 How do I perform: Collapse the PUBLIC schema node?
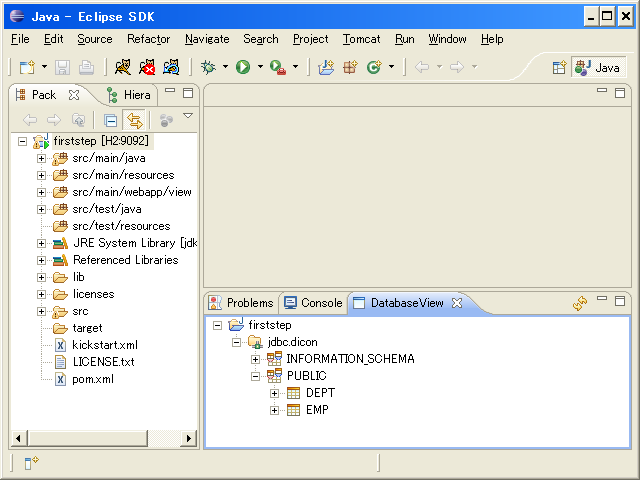pyautogui.click(x=256, y=376)
